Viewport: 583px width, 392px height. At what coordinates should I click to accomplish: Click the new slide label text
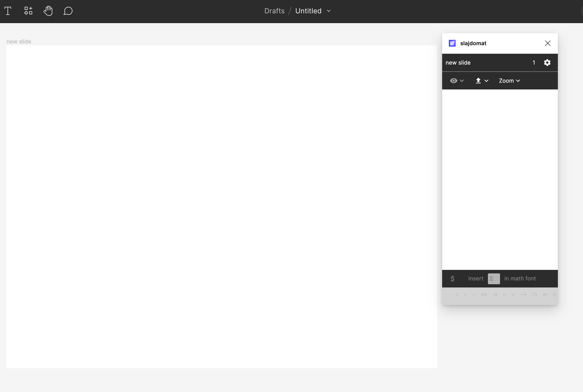pos(19,41)
